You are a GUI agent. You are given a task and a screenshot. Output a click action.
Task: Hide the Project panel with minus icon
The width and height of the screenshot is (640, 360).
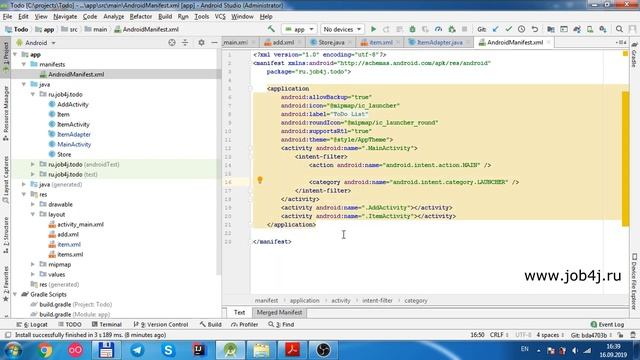[214, 42]
